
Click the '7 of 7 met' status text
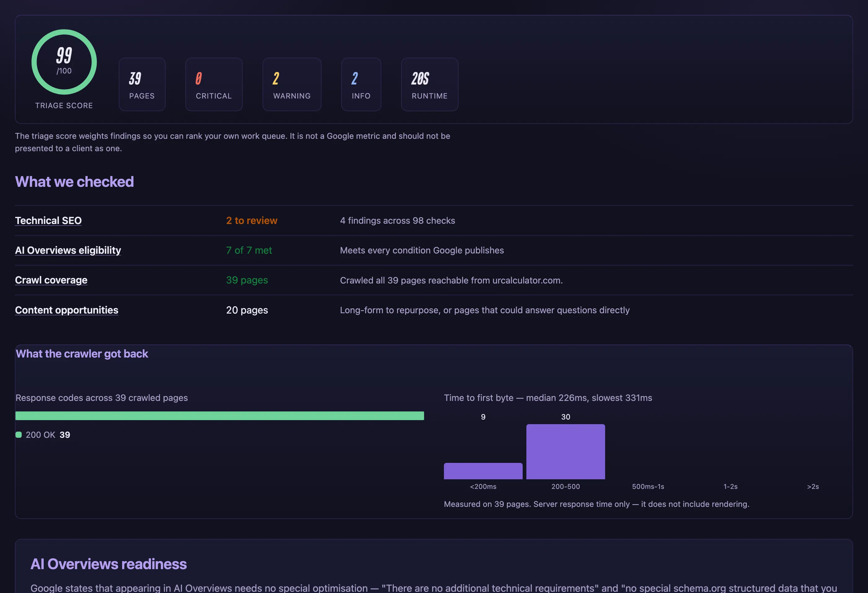(249, 250)
